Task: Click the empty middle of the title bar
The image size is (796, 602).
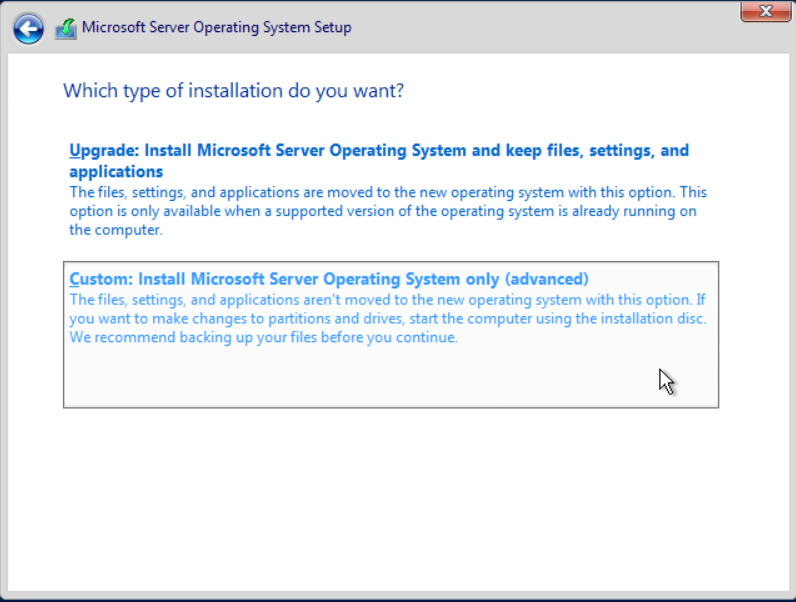Action: (550, 28)
